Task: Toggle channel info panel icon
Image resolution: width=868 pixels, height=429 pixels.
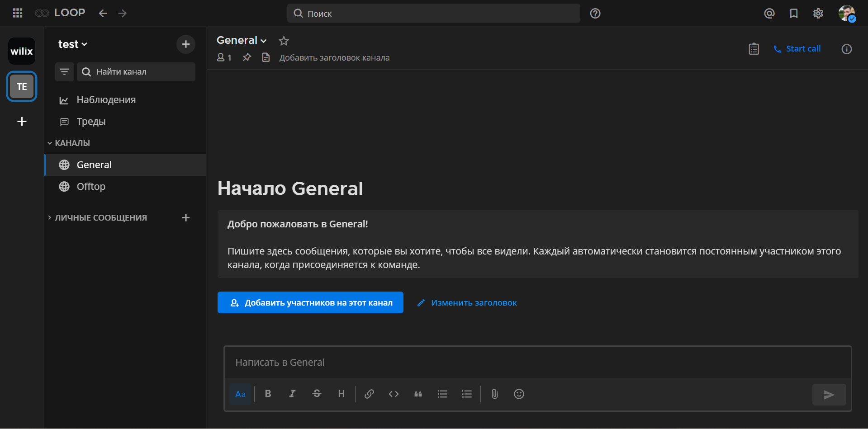Action: click(846, 49)
